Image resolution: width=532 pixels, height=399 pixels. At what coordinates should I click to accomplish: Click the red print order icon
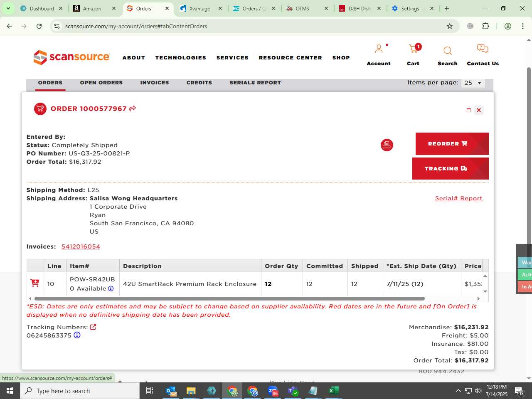click(387, 145)
